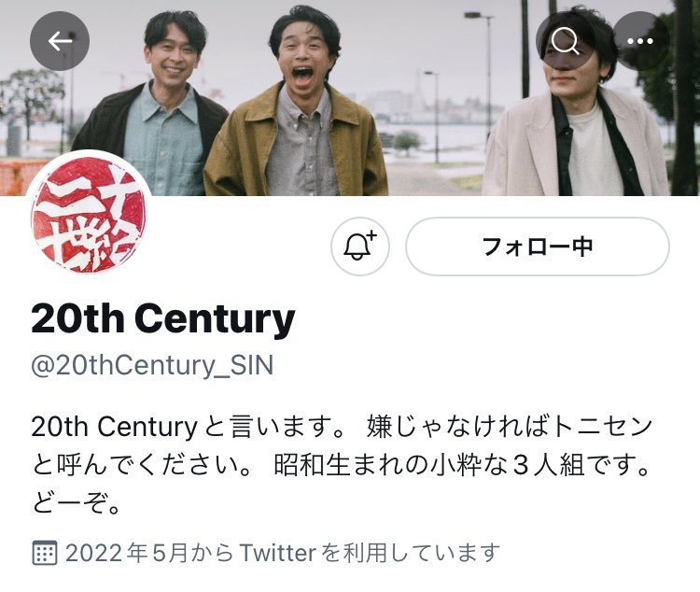Screen dimensions: 700x592
Task: Select the 昭和生まれの小粋な3人組 bio phrase
Action: coord(429,465)
